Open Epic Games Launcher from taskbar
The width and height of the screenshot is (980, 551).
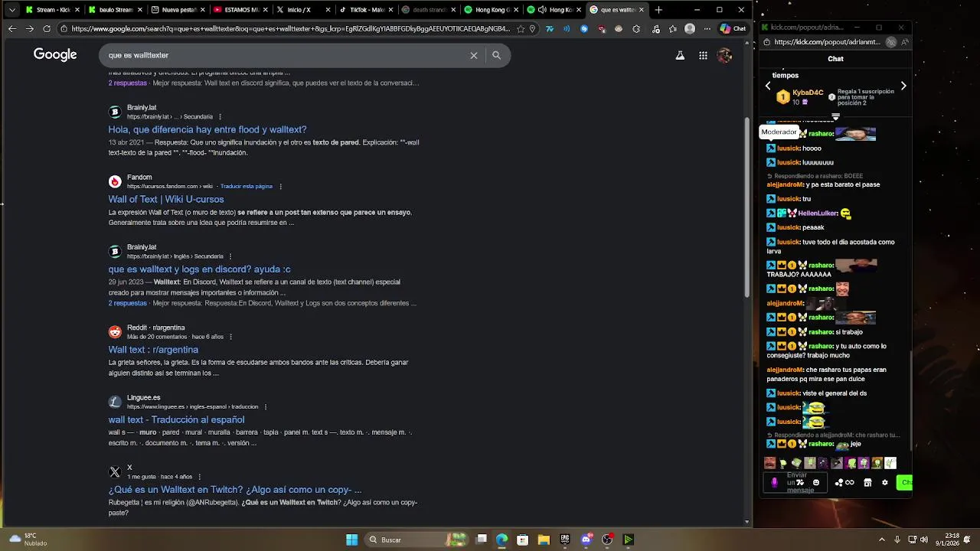[565, 540]
